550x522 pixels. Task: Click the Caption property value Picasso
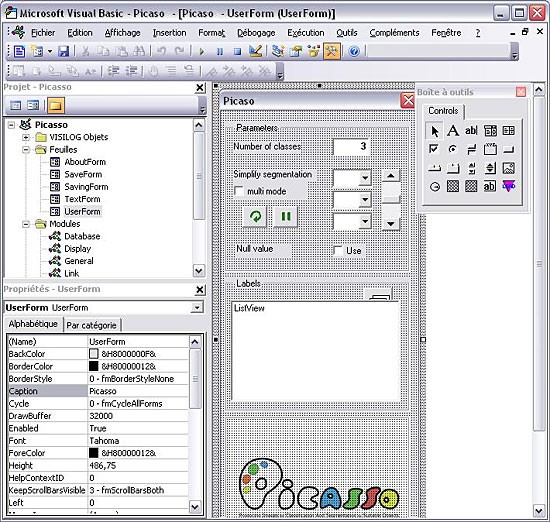(x=138, y=391)
